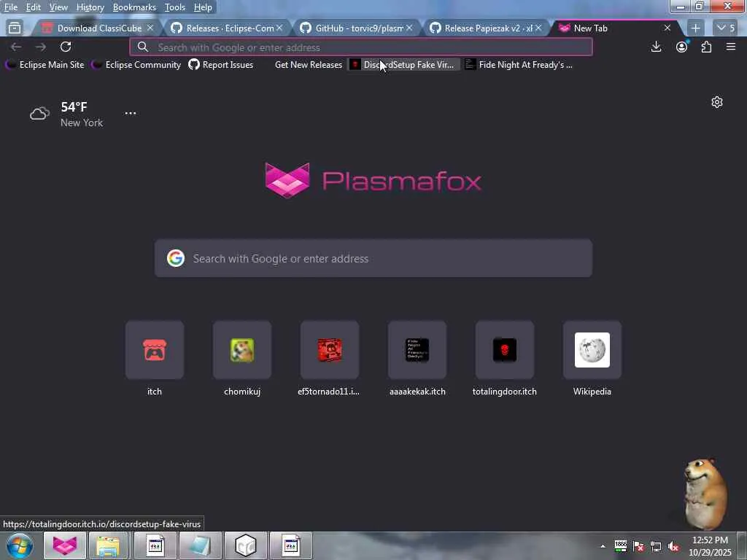Screen dimensions: 747x560
Task: Close the Download ClassiCube tab
Action: point(150,28)
